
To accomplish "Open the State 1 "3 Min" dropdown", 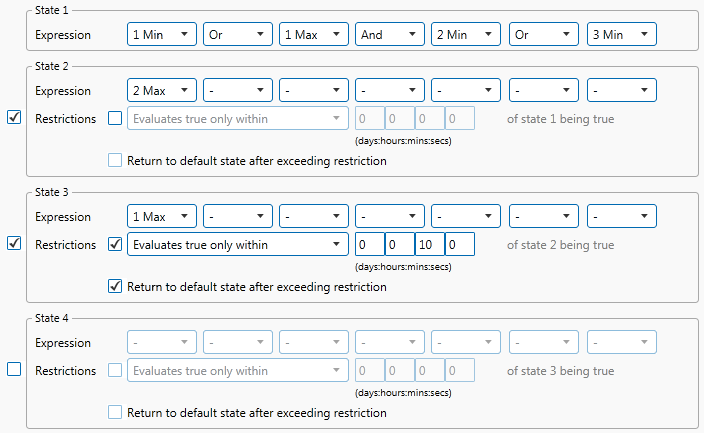I will [621, 35].
